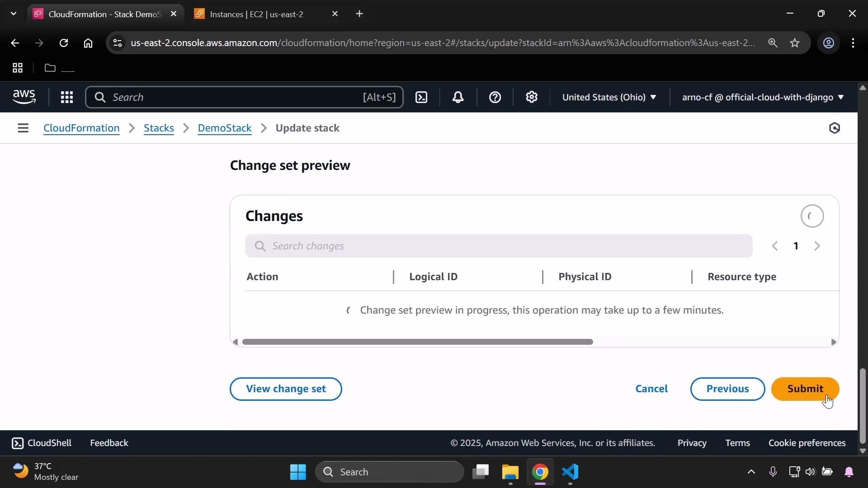Open the United States (Ohio) region dropdown

609,98
